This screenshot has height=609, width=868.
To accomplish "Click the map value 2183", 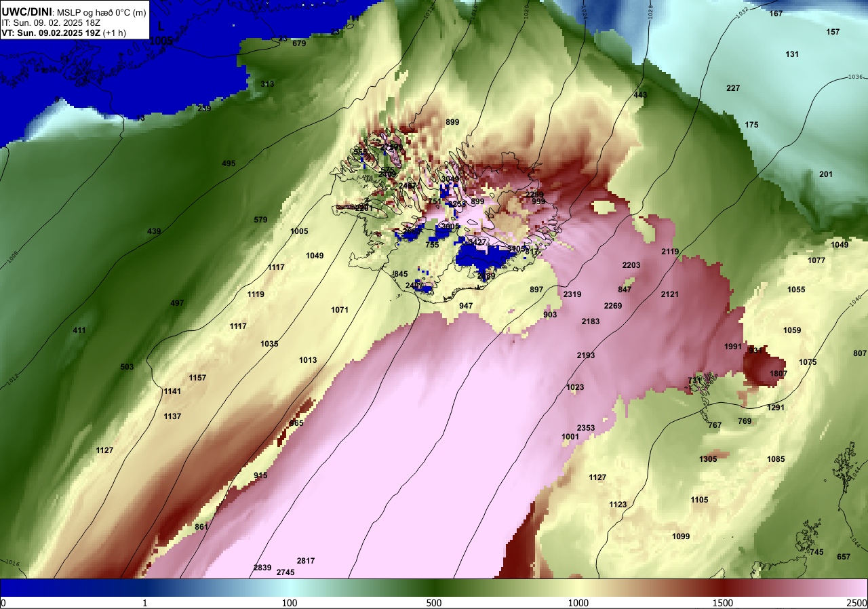I will pos(591,321).
